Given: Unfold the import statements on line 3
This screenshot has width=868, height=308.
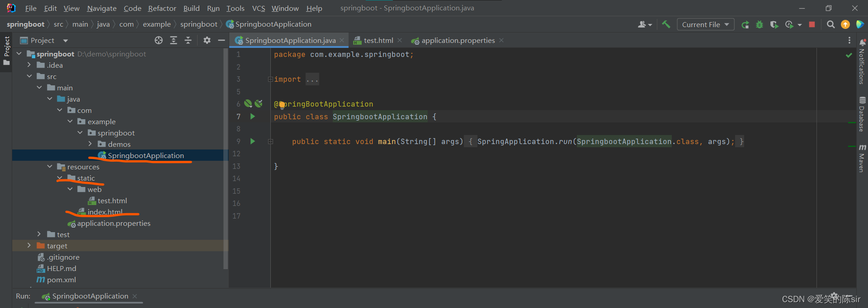Looking at the screenshot, I should click(x=270, y=79).
